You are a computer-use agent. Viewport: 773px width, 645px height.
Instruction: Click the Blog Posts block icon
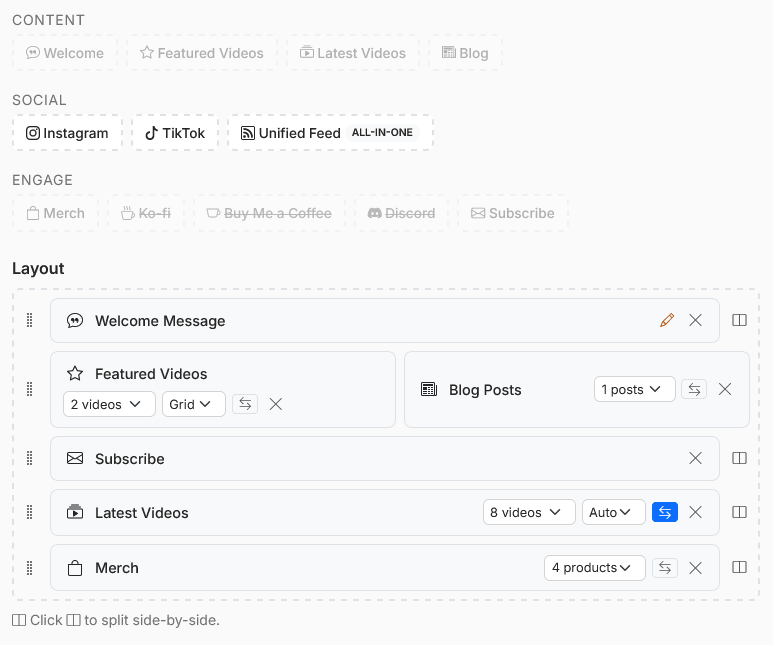429,389
